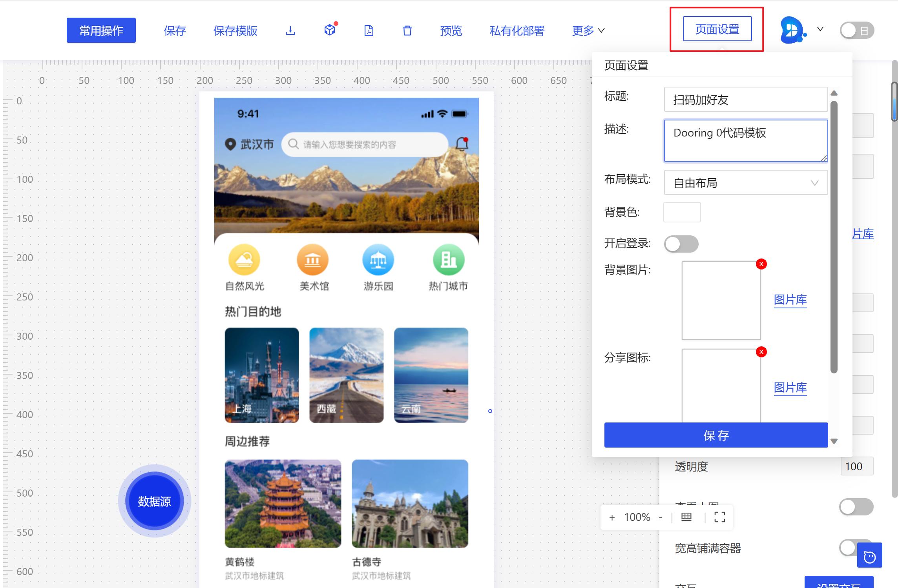Viewport: 898px width, 588px height.
Task: Open the 私有化部署 menu item
Action: click(516, 31)
